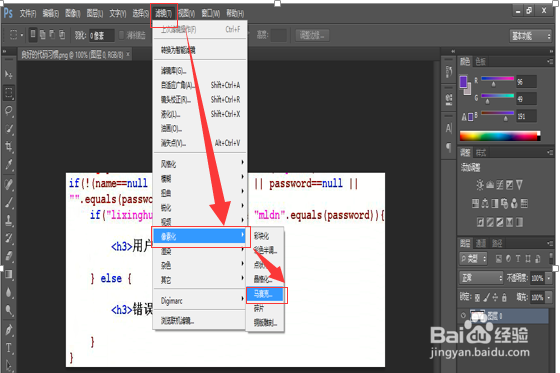Screen dimensions: 560x373
Task: Filter layers by type (T) icon
Action: [518, 259]
